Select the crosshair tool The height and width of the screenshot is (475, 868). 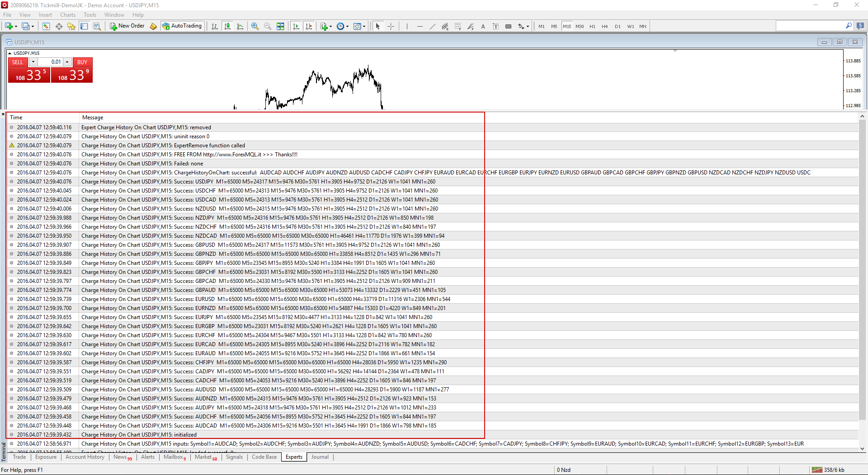[391, 26]
